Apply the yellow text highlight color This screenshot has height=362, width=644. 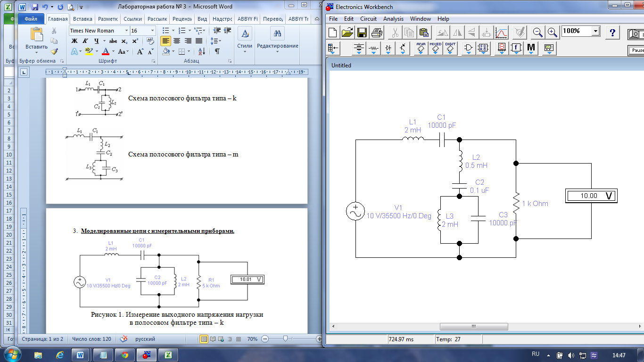point(89,51)
